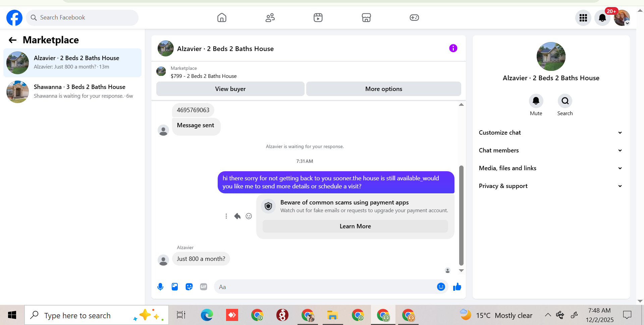Open the account profile picture menu

coord(622,18)
